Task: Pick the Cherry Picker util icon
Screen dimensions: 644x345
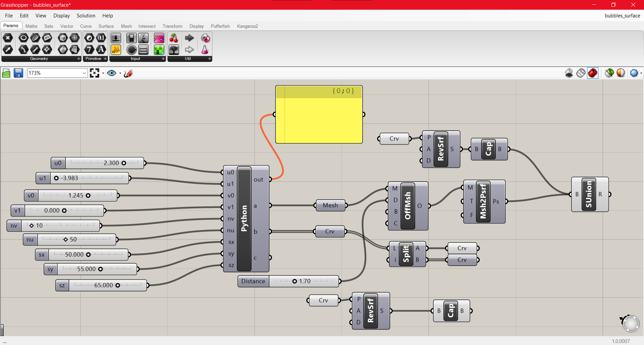Action: coord(174,38)
